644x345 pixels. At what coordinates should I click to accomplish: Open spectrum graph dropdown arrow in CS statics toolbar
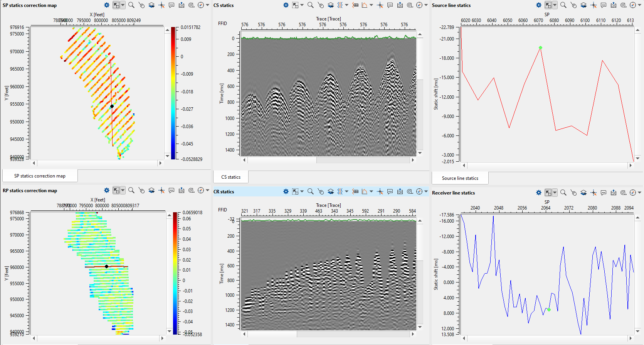(371, 5)
